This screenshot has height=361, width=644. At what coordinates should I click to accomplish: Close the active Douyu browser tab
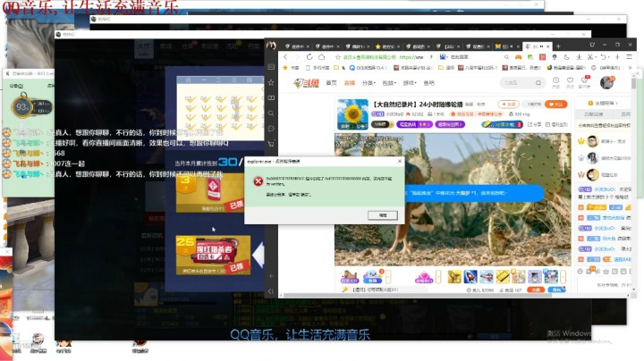pos(548,46)
